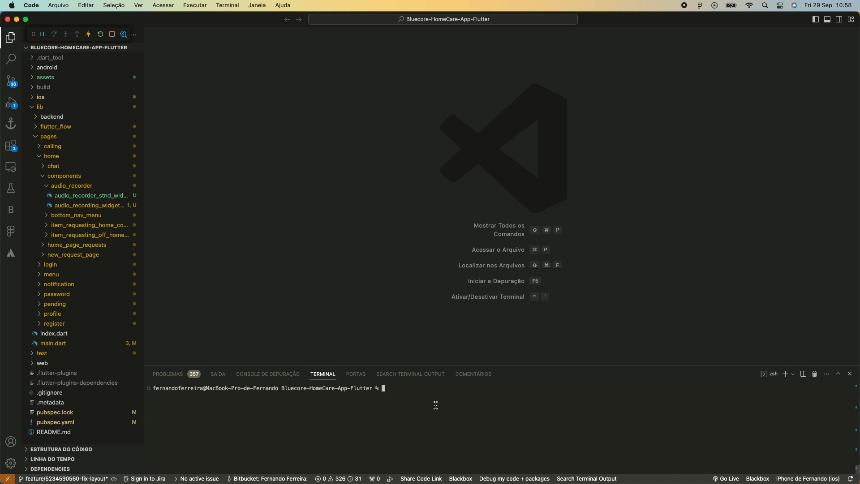Collapse the audio_recorder folder
Image resolution: width=860 pixels, height=484 pixels.
[71, 185]
